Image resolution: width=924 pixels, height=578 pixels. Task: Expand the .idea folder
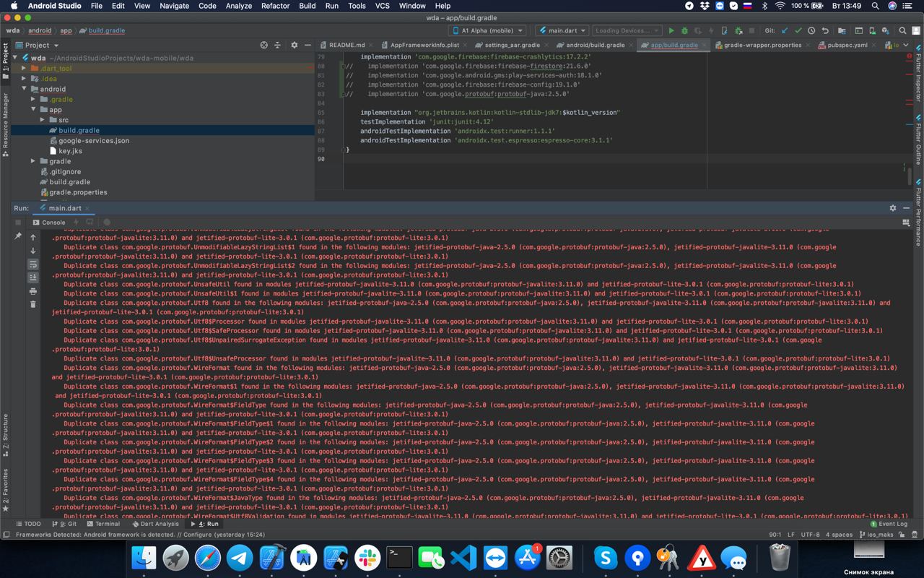click(25, 78)
